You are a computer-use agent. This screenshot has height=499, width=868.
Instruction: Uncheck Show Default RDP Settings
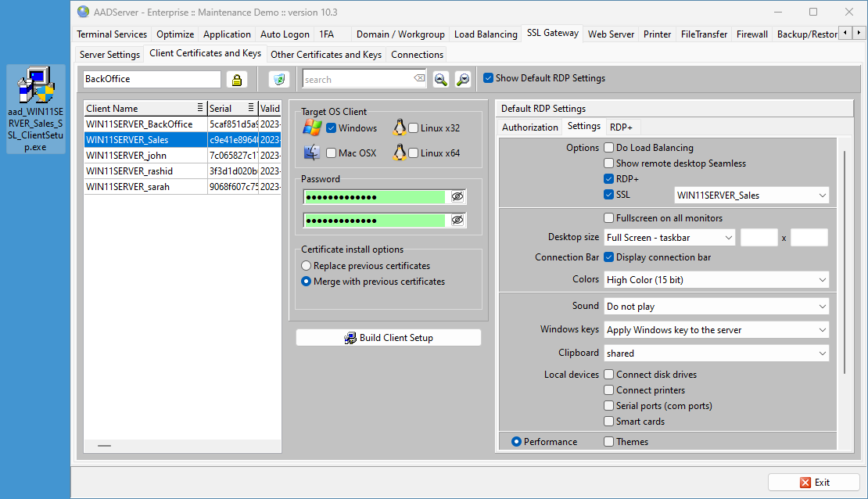point(489,78)
